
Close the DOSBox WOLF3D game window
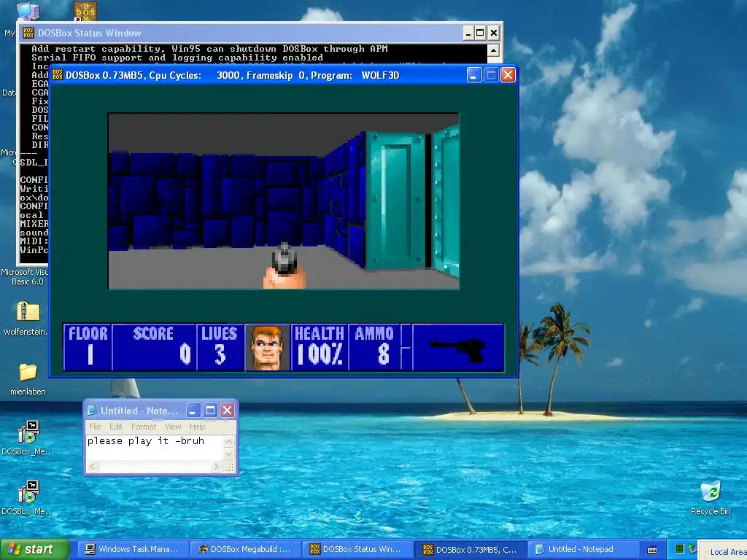click(x=508, y=75)
